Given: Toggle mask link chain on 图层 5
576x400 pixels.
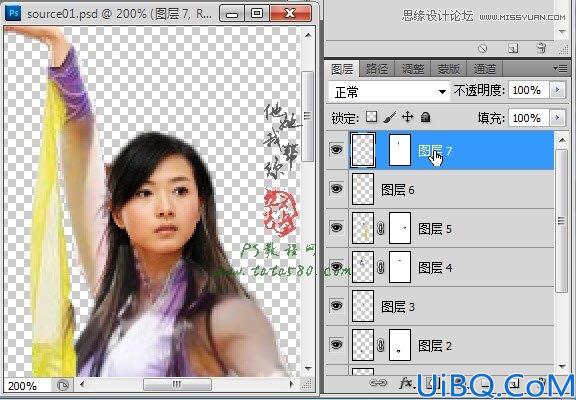Looking at the screenshot, I should [x=381, y=229].
